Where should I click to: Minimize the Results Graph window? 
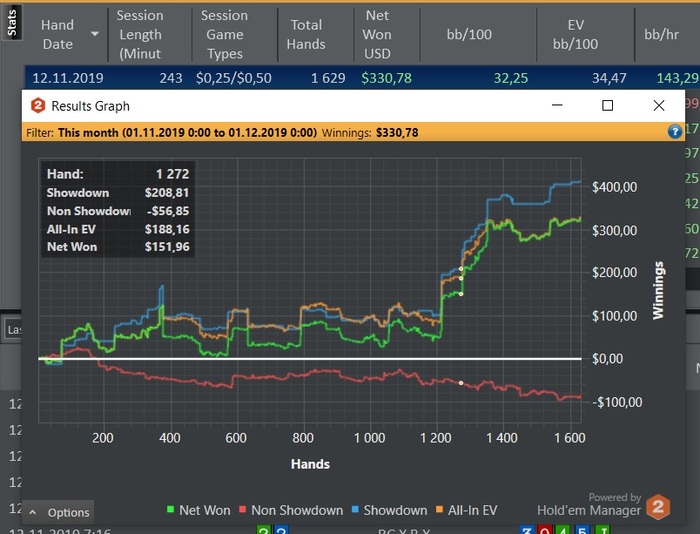point(556,105)
